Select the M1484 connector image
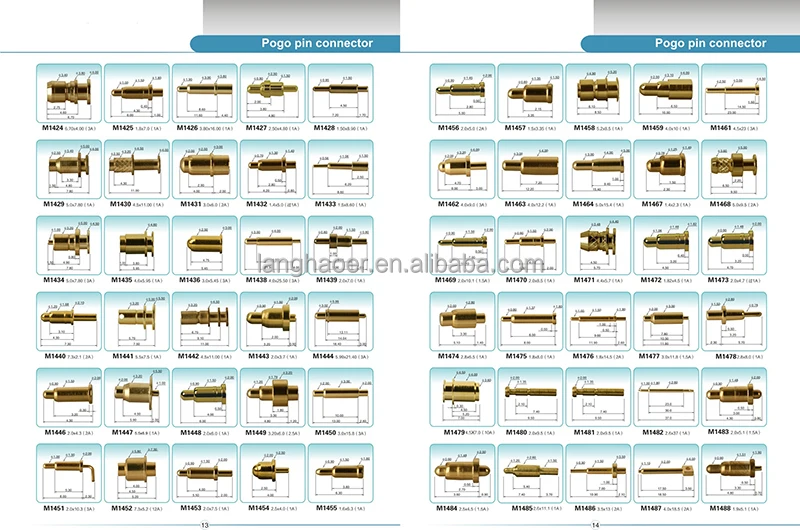Image resolution: width=800 pixels, height=530 pixels. (462, 473)
